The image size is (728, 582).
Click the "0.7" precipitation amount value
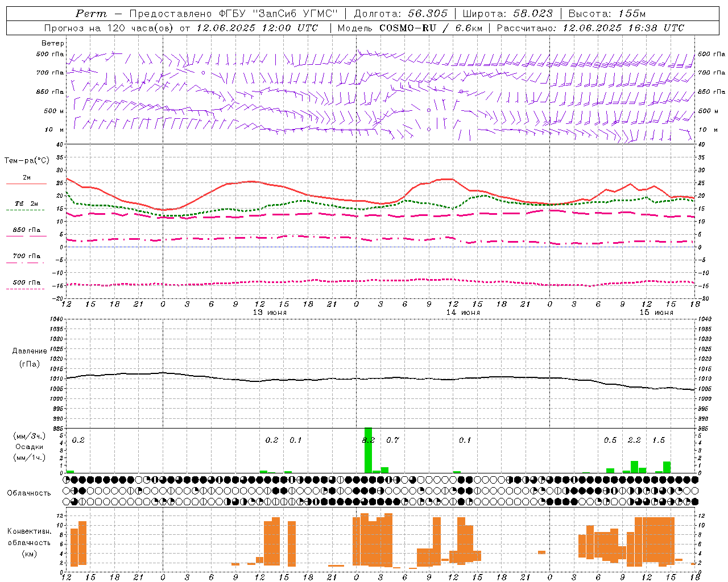coord(392,440)
